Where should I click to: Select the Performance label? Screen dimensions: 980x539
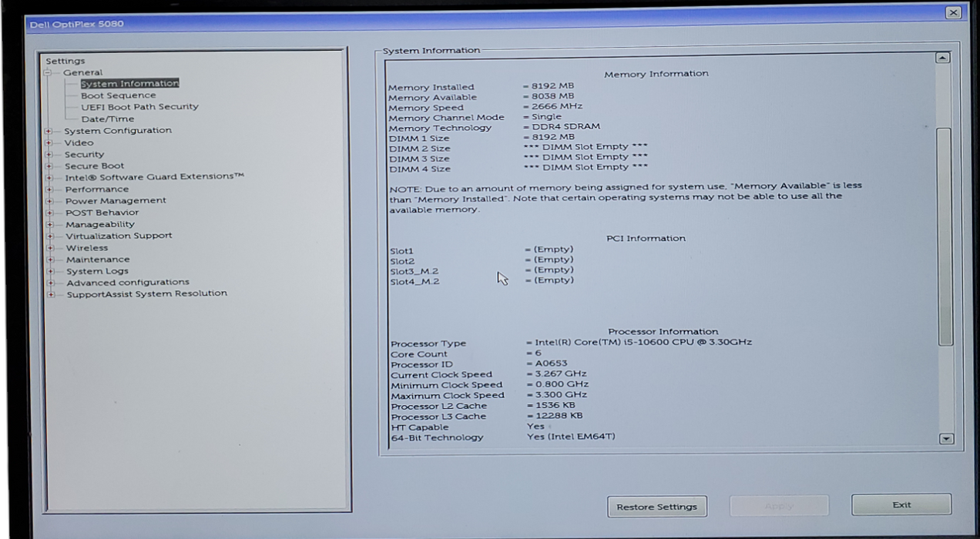click(97, 189)
